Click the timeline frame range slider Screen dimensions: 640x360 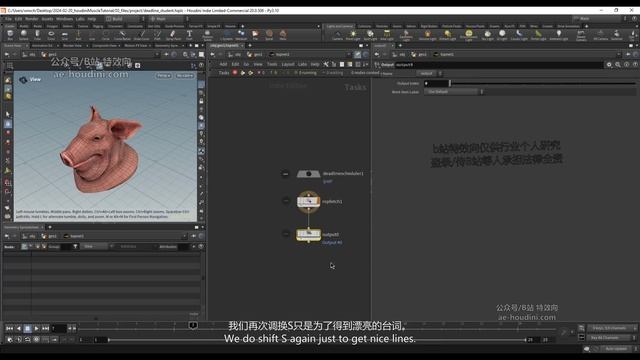coord(317,340)
